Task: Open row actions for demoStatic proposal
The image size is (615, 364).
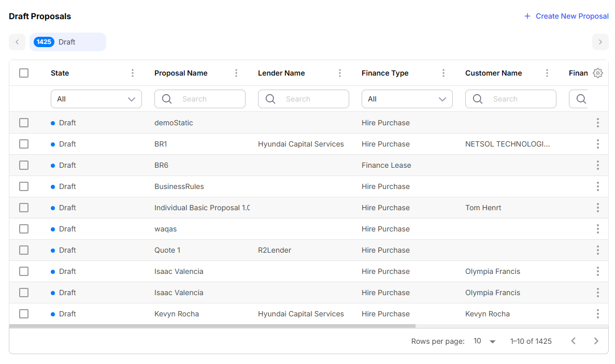Action: [x=598, y=123]
